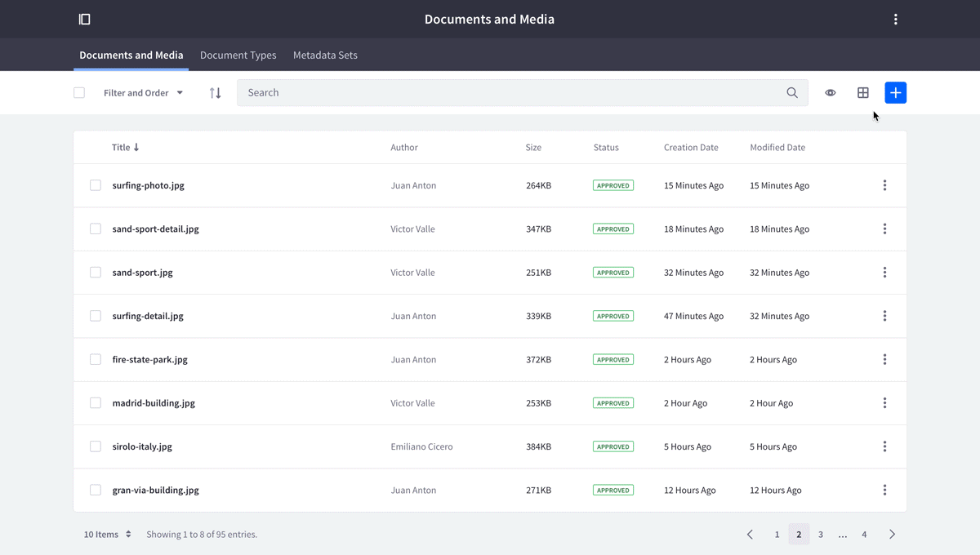Click the next page chevron

coord(892,534)
